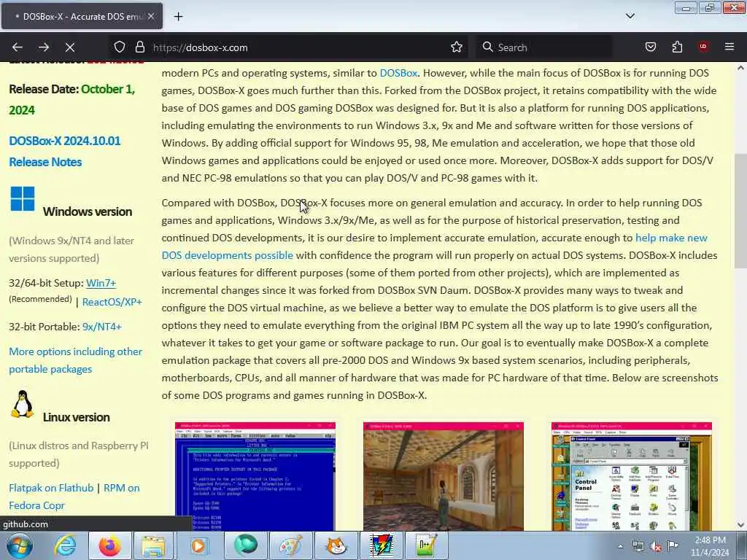This screenshot has width=747, height=560.
Task: Expand the list all tabs chevron
Action: (x=630, y=16)
